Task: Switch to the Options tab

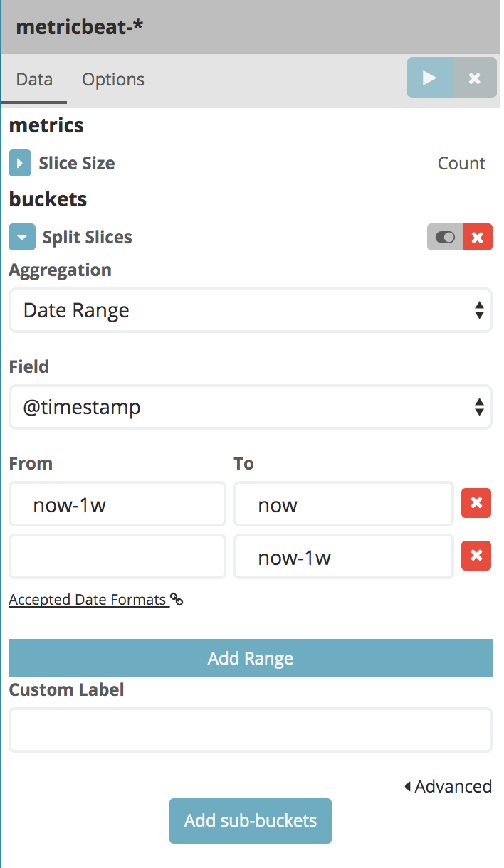Action: (113, 79)
